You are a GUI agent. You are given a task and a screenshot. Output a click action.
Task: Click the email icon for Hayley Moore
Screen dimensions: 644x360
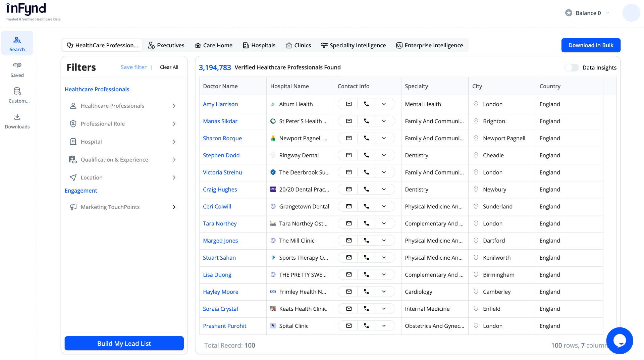click(349, 292)
